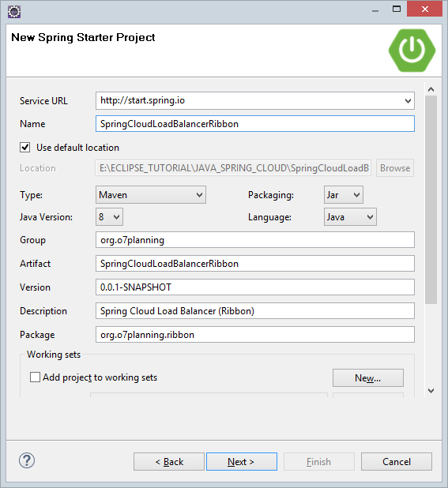Expand the Java Version dropdown

click(x=109, y=217)
